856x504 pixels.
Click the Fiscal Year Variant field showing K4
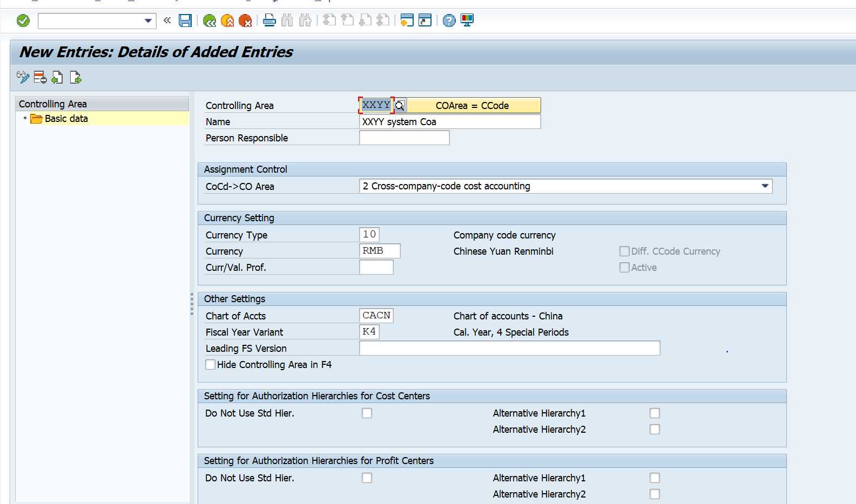point(369,332)
